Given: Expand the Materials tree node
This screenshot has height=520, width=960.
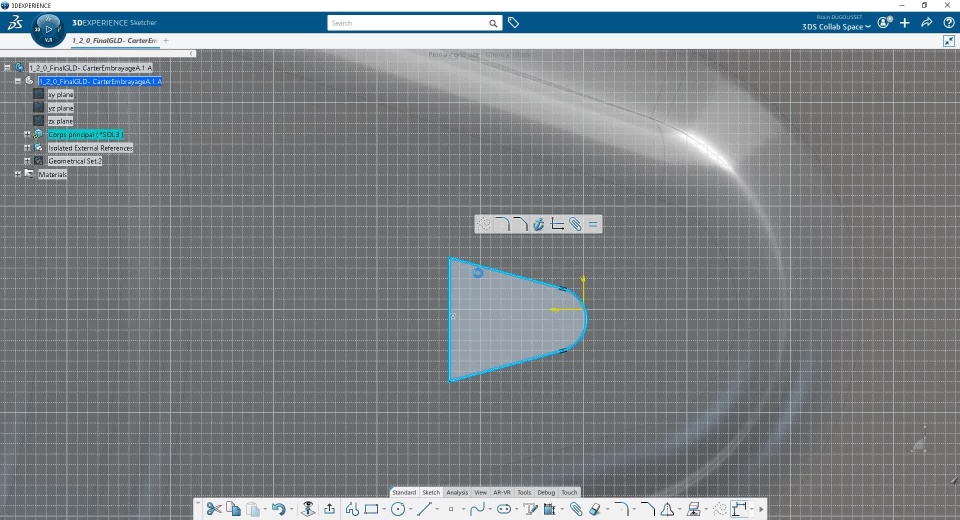Looking at the screenshot, I should [18, 175].
